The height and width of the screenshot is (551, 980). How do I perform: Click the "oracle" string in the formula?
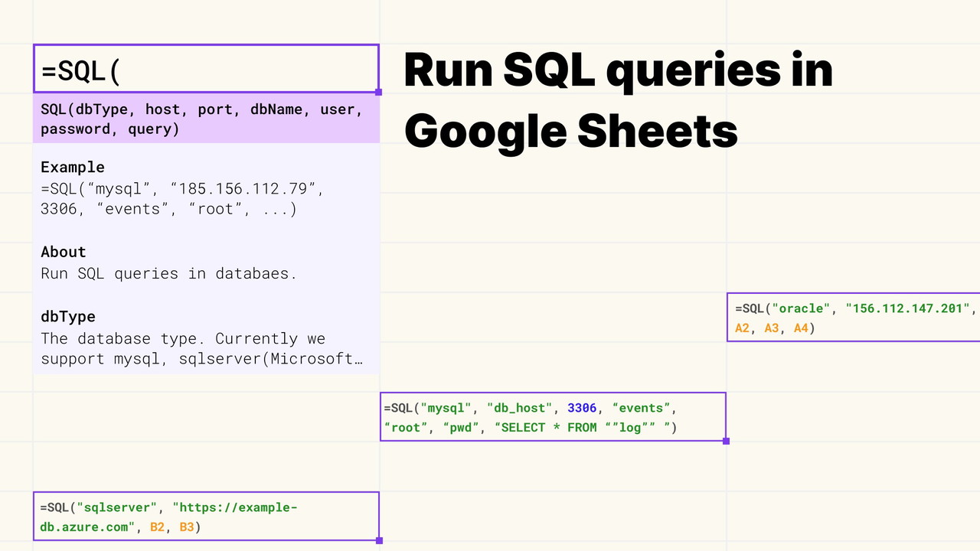(x=802, y=308)
